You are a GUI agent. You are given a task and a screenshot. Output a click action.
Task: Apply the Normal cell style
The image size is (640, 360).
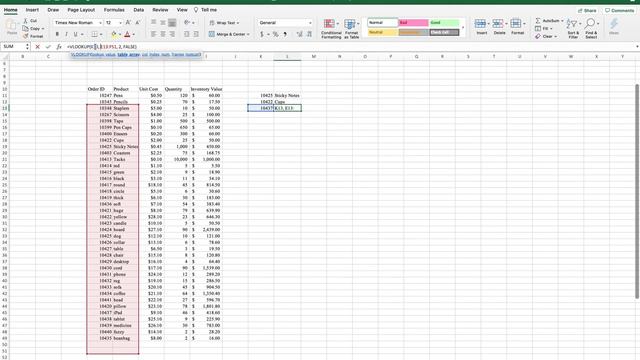pos(382,23)
